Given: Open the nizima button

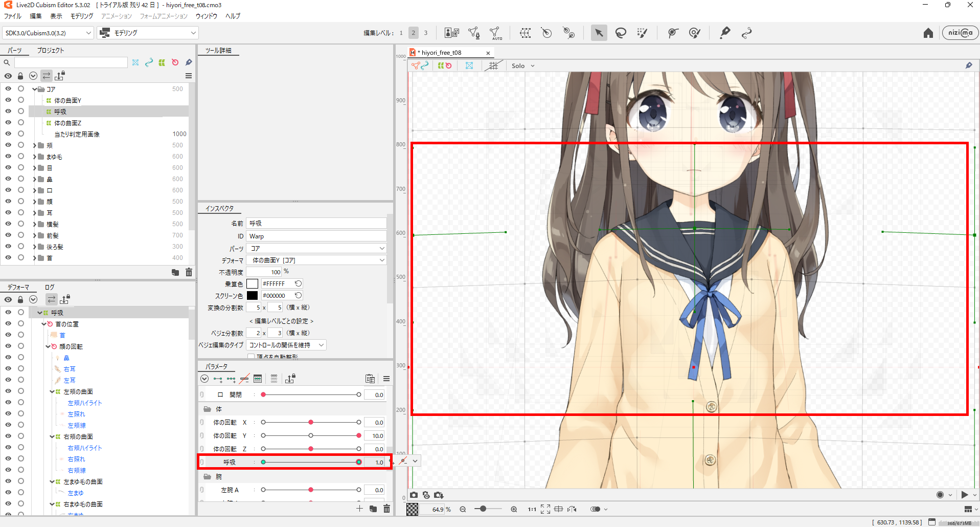Looking at the screenshot, I should pyautogui.click(x=960, y=33).
